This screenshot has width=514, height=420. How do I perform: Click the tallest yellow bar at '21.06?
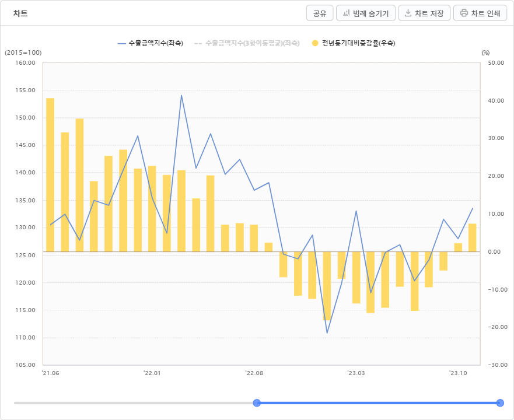pos(50,175)
